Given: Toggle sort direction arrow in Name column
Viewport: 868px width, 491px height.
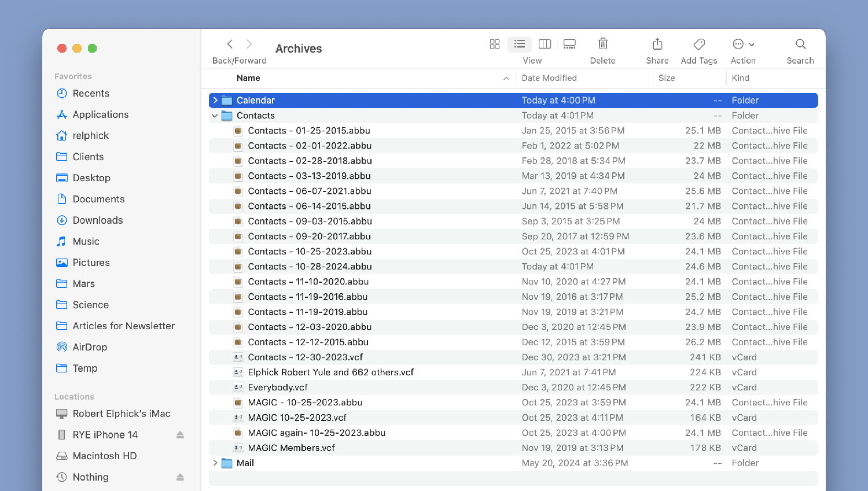Looking at the screenshot, I should pos(506,78).
